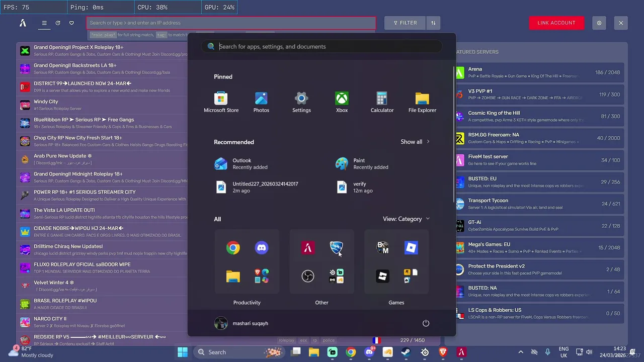Open Outlook recommended item
The image size is (644, 362).
click(x=241, y=164)
